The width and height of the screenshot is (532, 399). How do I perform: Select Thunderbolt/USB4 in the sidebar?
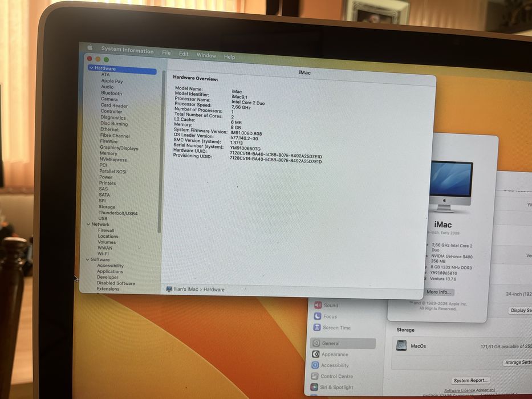coord(117,213)
